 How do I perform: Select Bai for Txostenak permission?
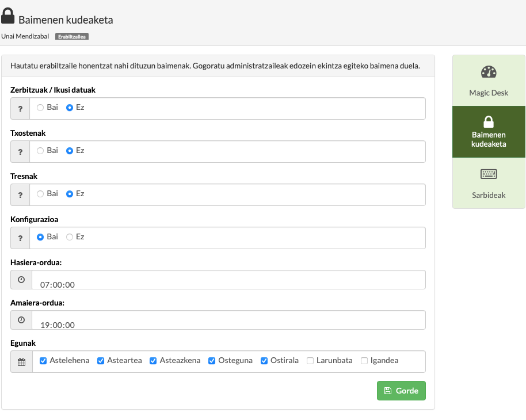[x=40, y=151]
